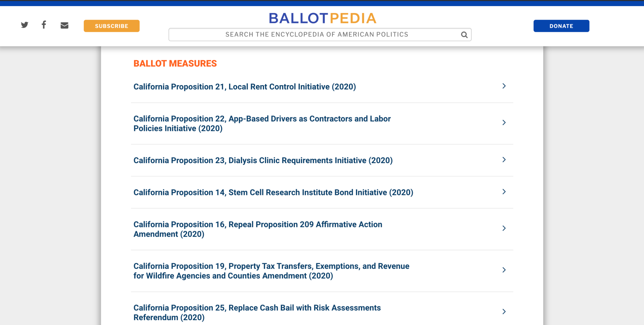Open Proposition 16 Affirmative Action Amendment link

[x=258, y=229]
